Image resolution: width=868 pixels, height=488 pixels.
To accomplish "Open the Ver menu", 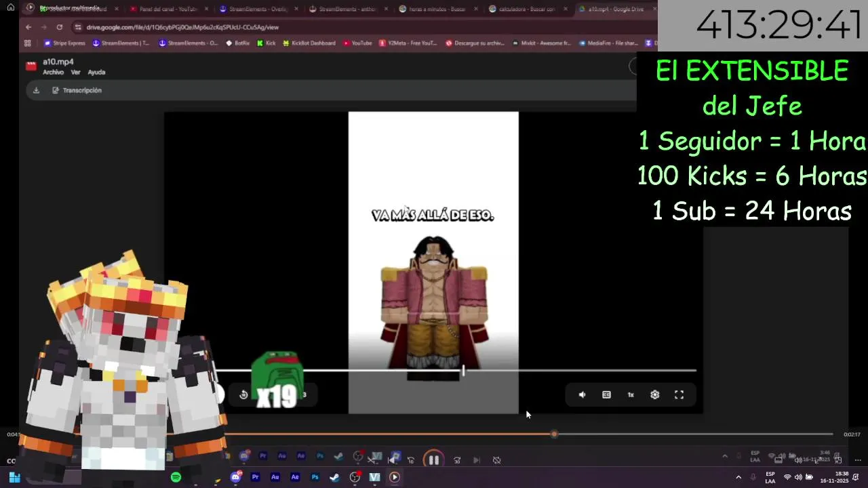I will [x=75, y=72].
